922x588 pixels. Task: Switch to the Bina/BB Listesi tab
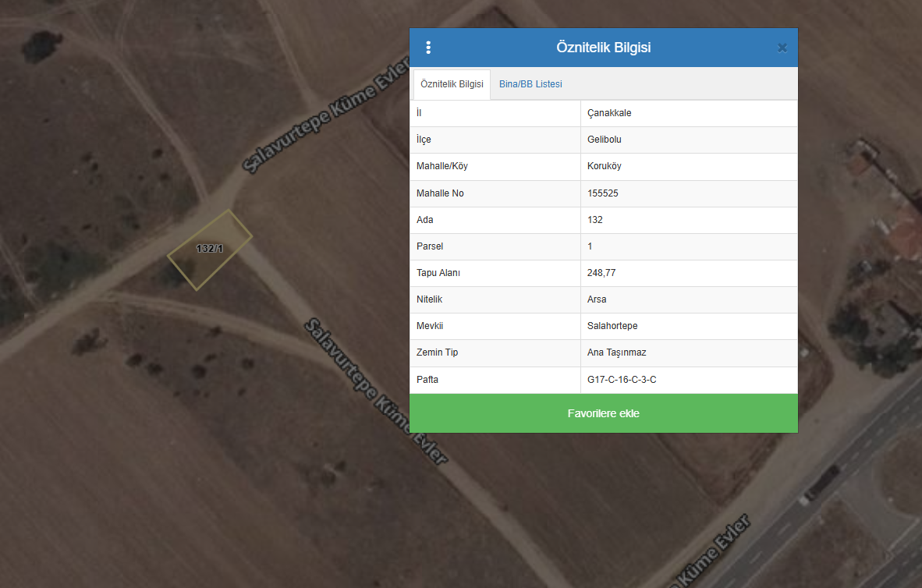[x=530, y=84]
